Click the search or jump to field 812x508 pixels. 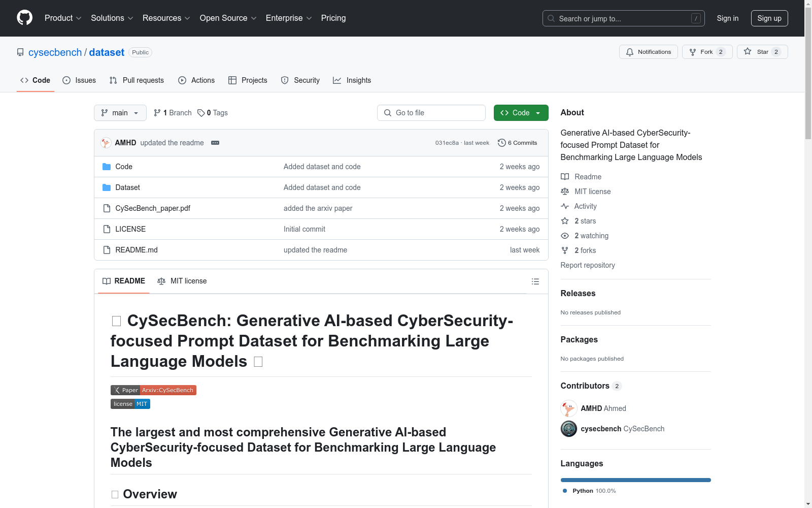click(624, 18)
